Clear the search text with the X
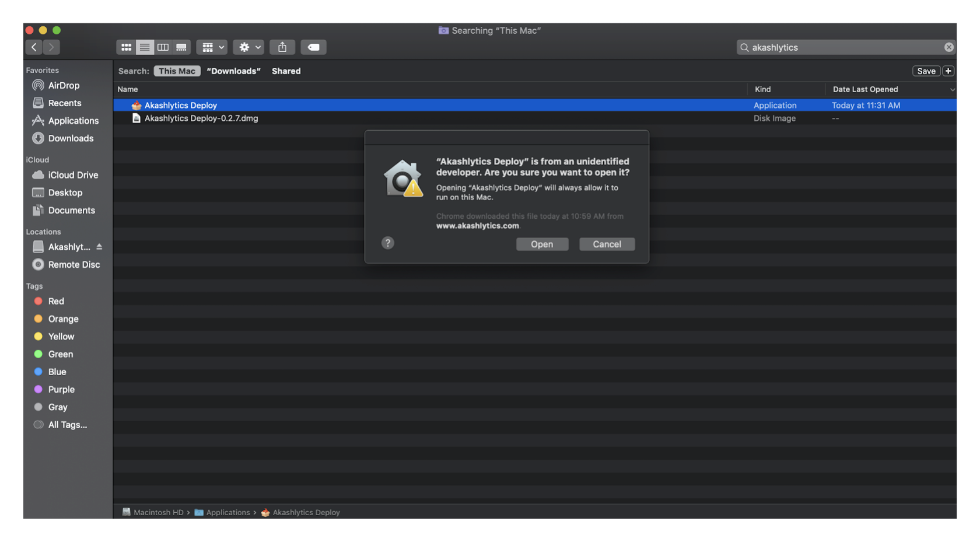Image resolution: width=980 pixels, height=542 pixels. [949, 47]
